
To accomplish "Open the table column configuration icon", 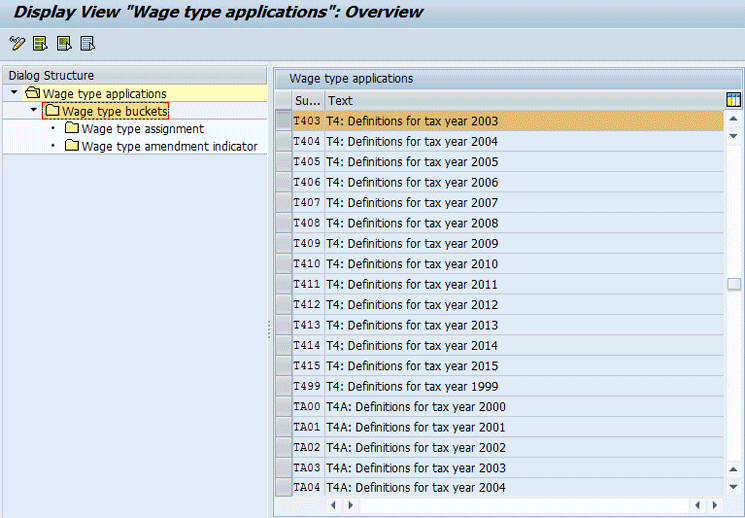I will (x=733, y=100).
